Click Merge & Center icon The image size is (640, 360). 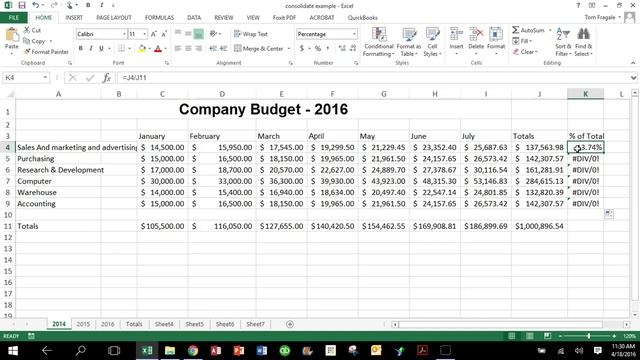pyautogui.click(x=238, y=49)
